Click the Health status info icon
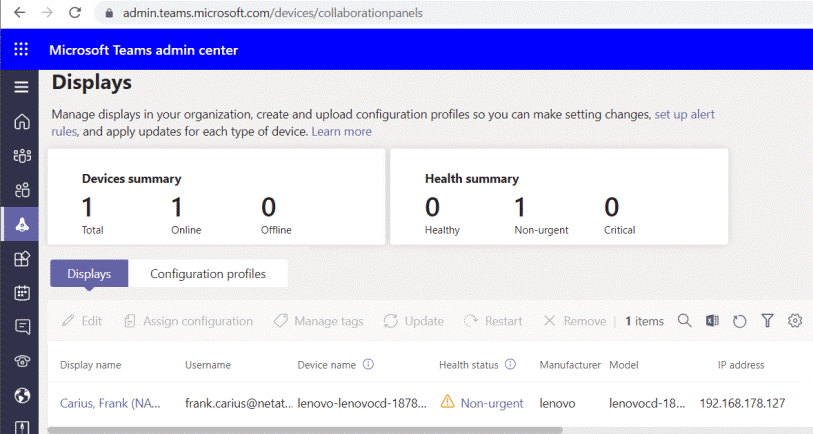The image size is (813, 434). click(510, 364)
